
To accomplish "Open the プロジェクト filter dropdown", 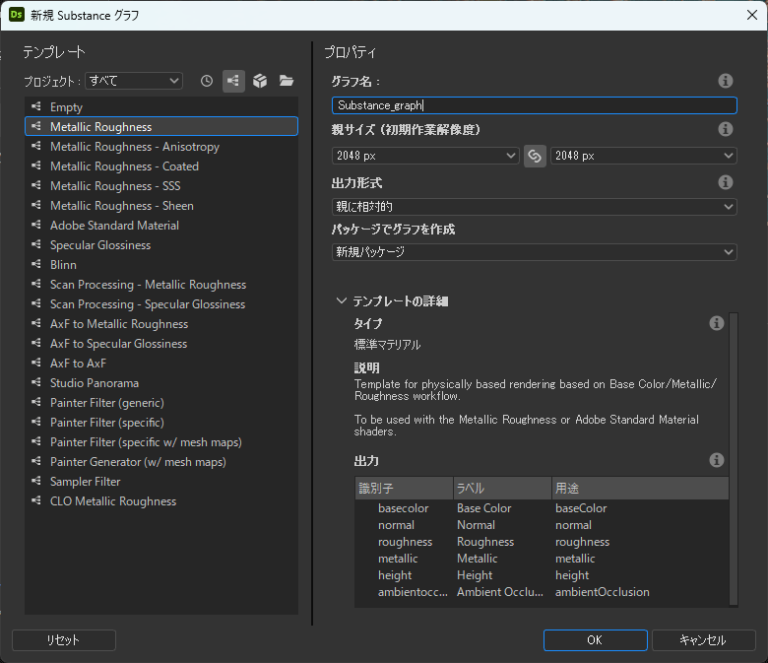I will click(x=133, y=81).
